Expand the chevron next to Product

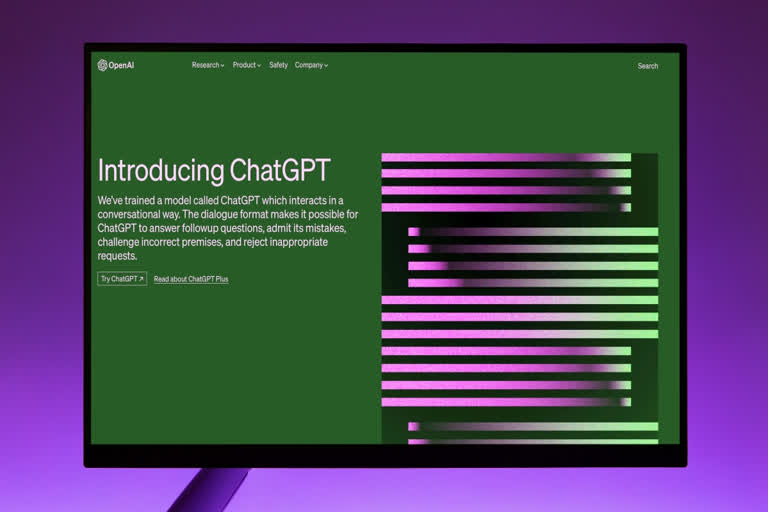(x=259, y=66)
